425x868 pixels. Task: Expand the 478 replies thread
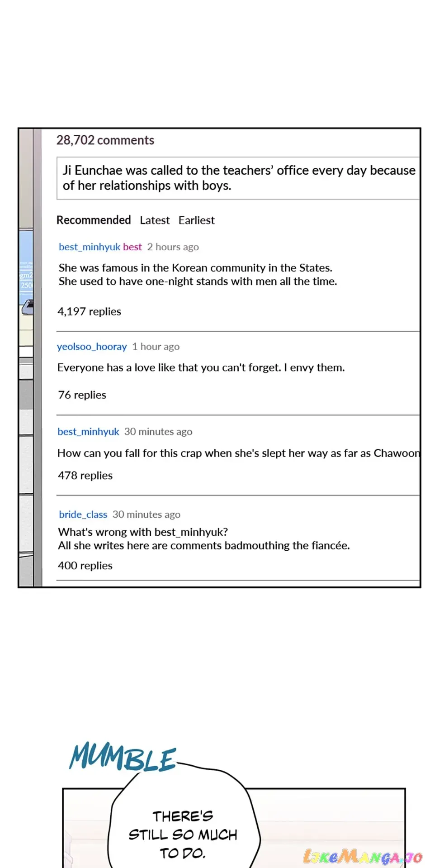[x=85, y=476]
